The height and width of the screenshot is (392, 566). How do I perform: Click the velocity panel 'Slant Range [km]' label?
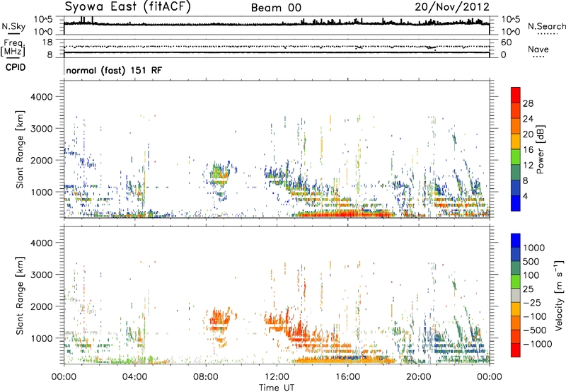pos(20,296)
